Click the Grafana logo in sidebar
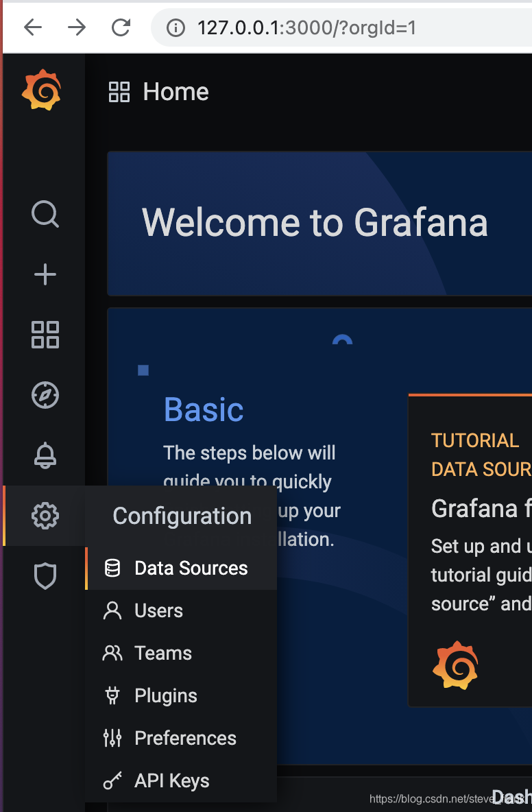 click(x=41, y=90)
